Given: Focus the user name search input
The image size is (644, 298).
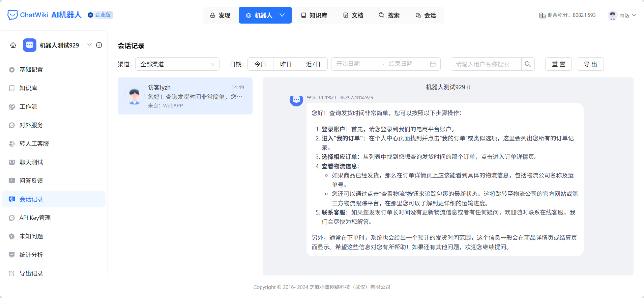Looking at the screenshot, I should 486,64.
